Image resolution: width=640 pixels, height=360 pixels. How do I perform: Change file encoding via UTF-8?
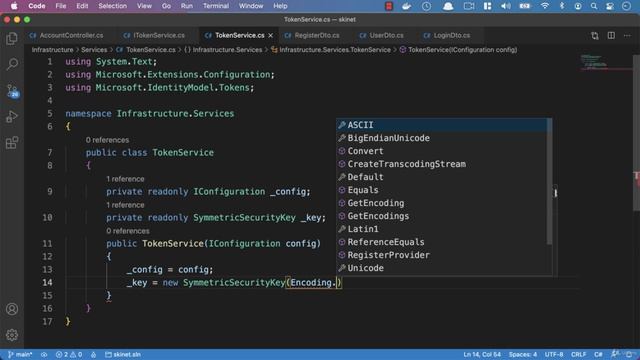click(x=554, y=354)
